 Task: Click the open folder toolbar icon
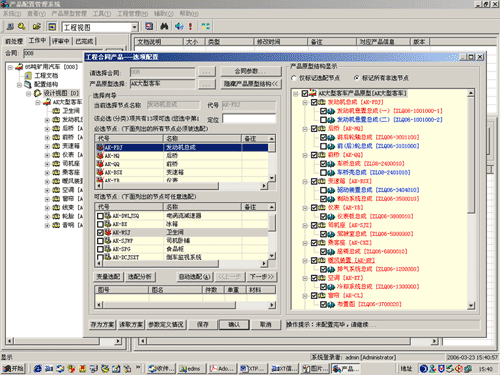click(37, 26)
